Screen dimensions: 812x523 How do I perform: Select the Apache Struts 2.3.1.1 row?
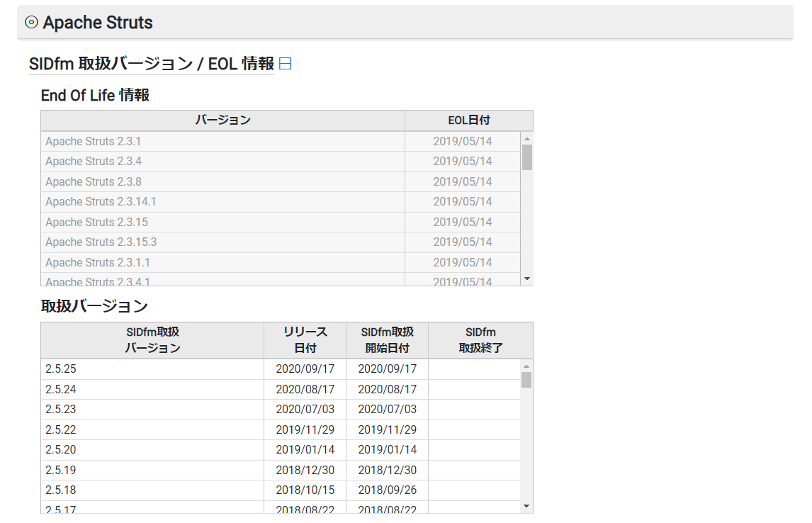(x=281, y=262)
